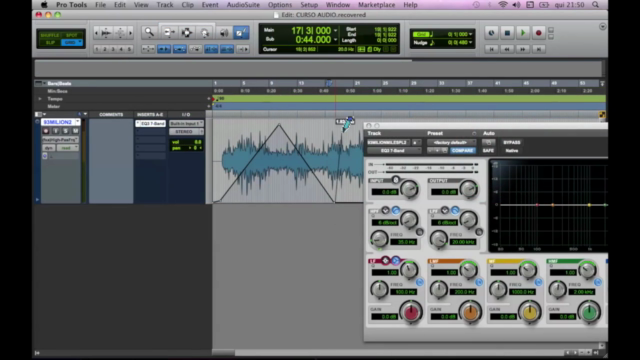Viewport: 640px width, 360px height.
Task: Mute the 93MILION2 track
Action: click(x=76, y=131)
